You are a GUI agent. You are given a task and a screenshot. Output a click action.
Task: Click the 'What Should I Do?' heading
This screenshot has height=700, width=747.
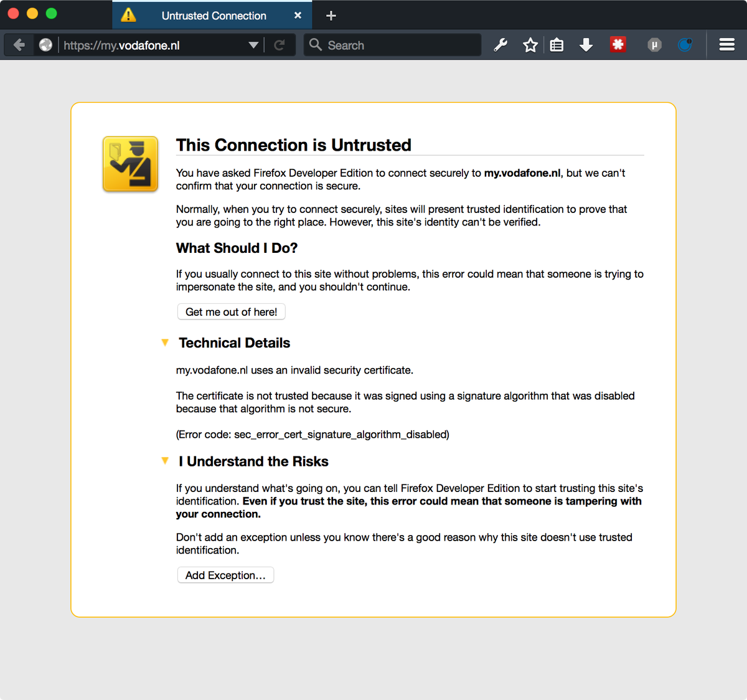[237, 248]
